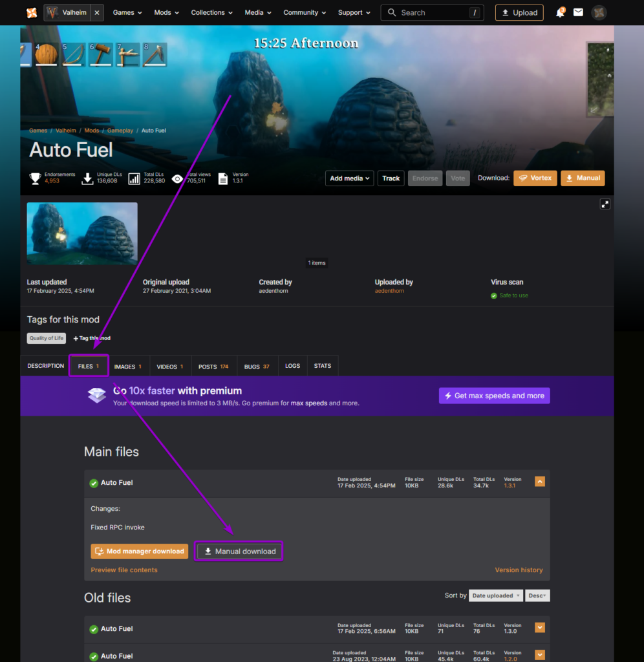The height and width of the screenshot is (662, 644).
Task: Focus the Search input field
Action: [x=432, y=13]
